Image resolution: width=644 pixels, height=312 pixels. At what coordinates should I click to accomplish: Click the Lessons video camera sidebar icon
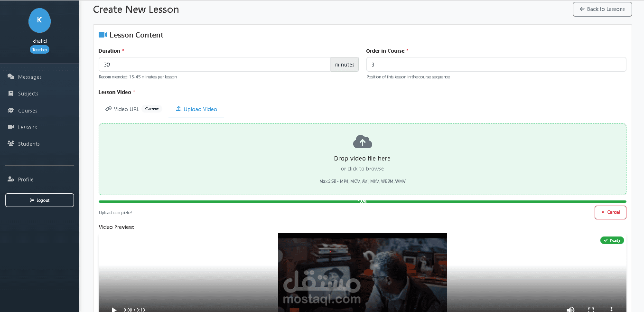[11, 127]
